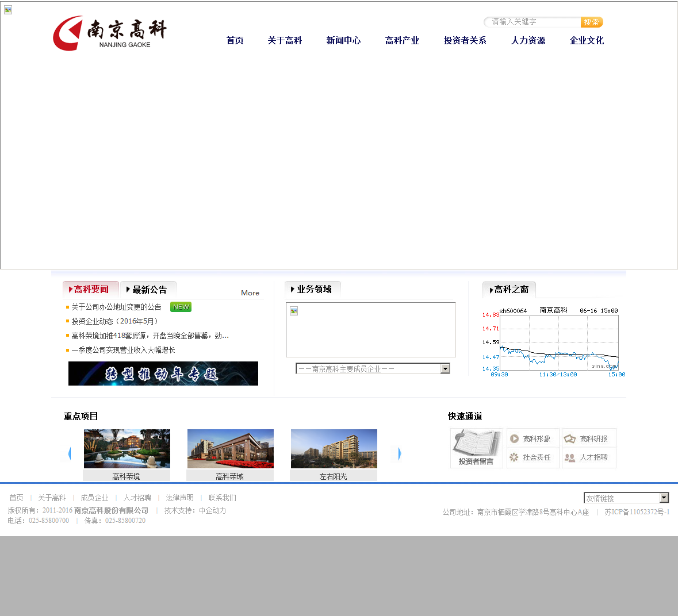Image resolution: width=678 pixels, height=616 pixels.
Task: Click the 高科研报 icon
Action: (x=569, y=438)
